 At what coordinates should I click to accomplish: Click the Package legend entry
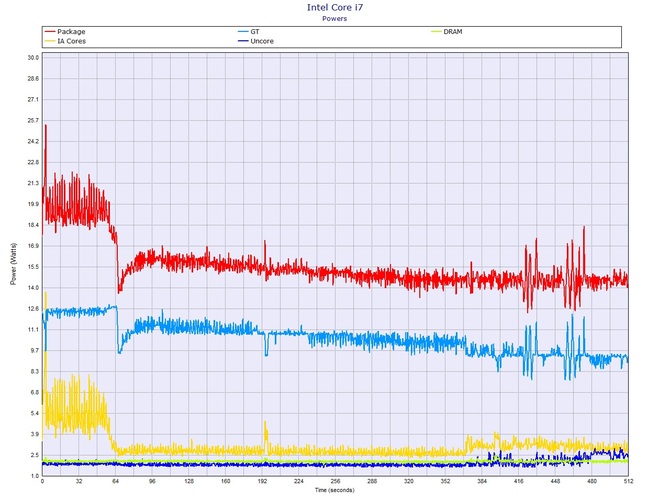[x=65, y=32]
